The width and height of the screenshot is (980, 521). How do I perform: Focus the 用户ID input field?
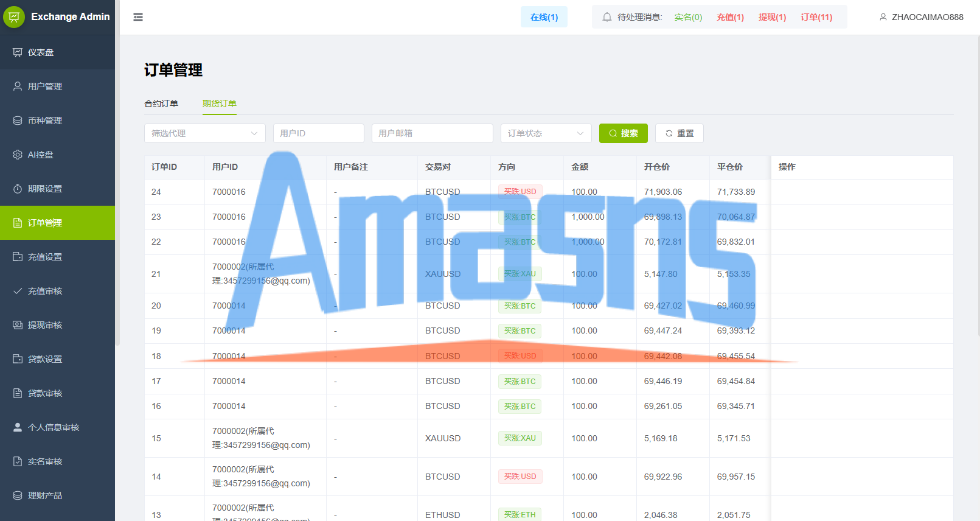click(x=319, y=133)
